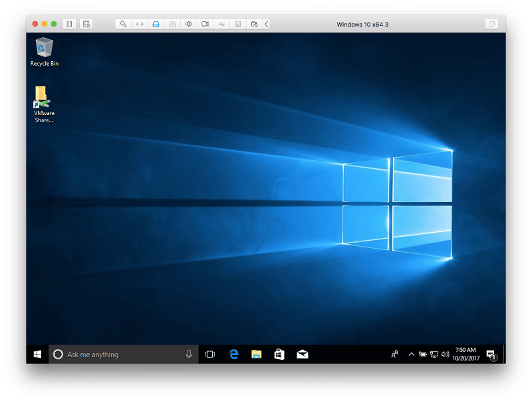Open virtual machine settings wrench icon

point(123,24)
